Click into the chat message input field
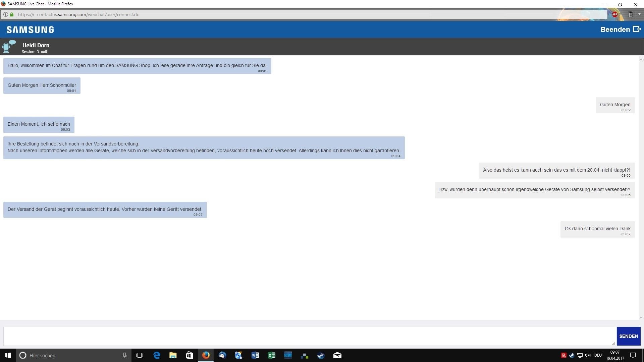 click(310, 336)
